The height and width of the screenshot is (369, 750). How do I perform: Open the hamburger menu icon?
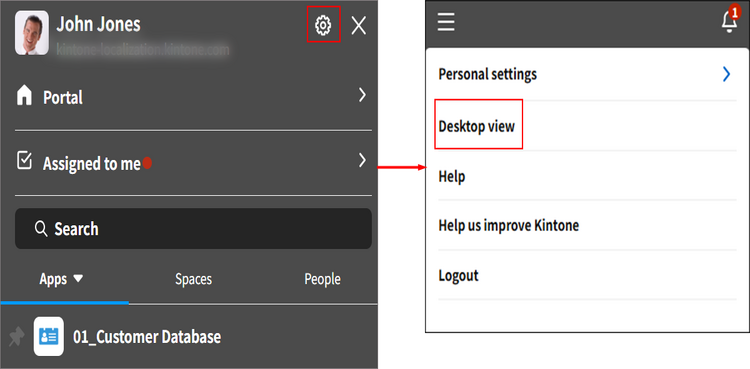[446, 22]
